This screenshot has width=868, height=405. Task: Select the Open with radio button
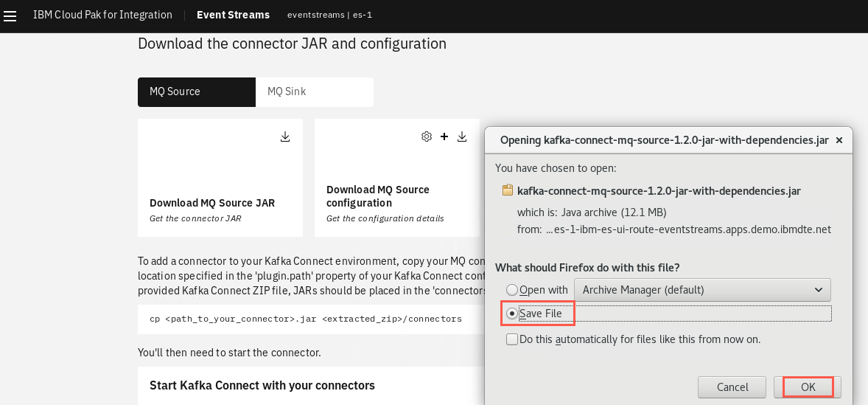[512, 290]
